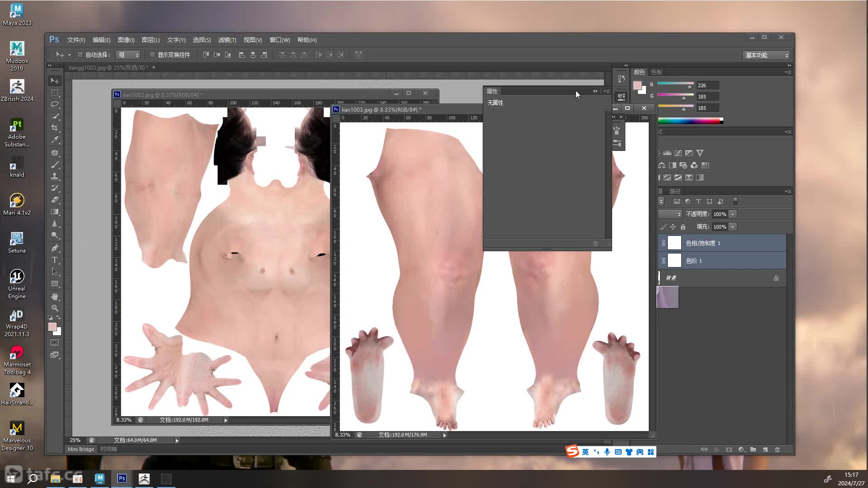
Task: Select the Dodge tool
Action: [x=55, y=235]
